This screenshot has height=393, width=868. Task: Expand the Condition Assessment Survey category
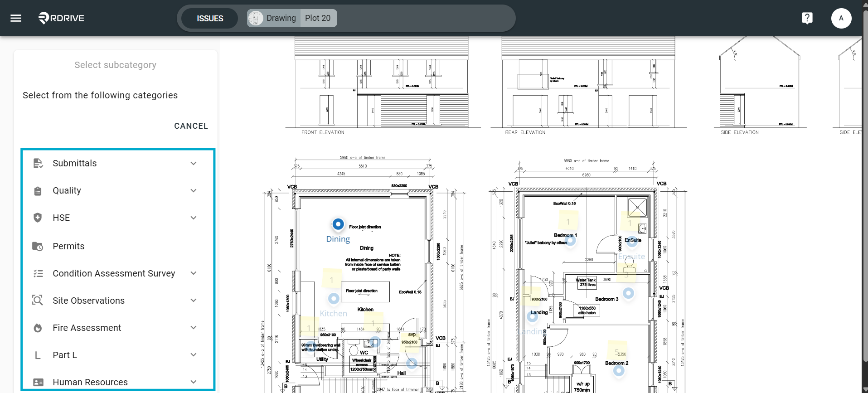(x=194, y=273)
